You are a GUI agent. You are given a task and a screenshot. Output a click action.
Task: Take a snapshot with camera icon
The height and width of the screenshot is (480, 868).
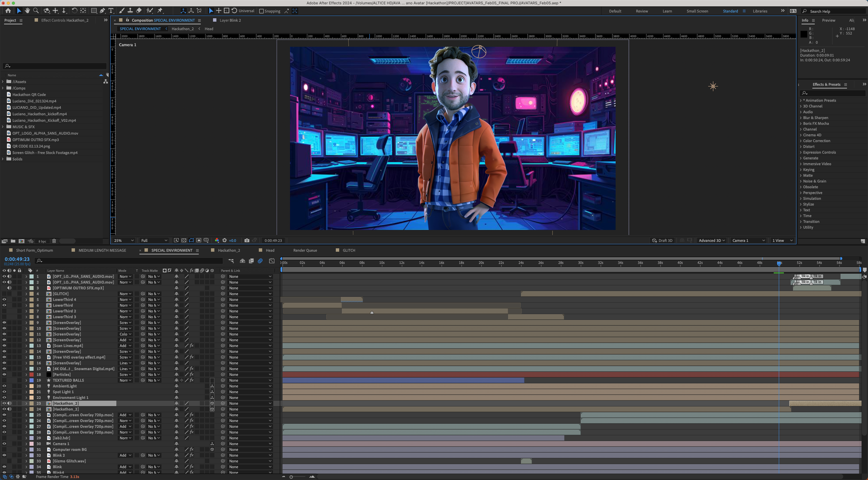[x=247, y=240]
